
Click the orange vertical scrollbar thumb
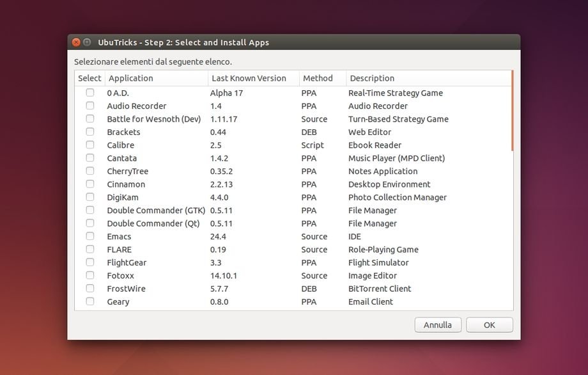point(512,111)
